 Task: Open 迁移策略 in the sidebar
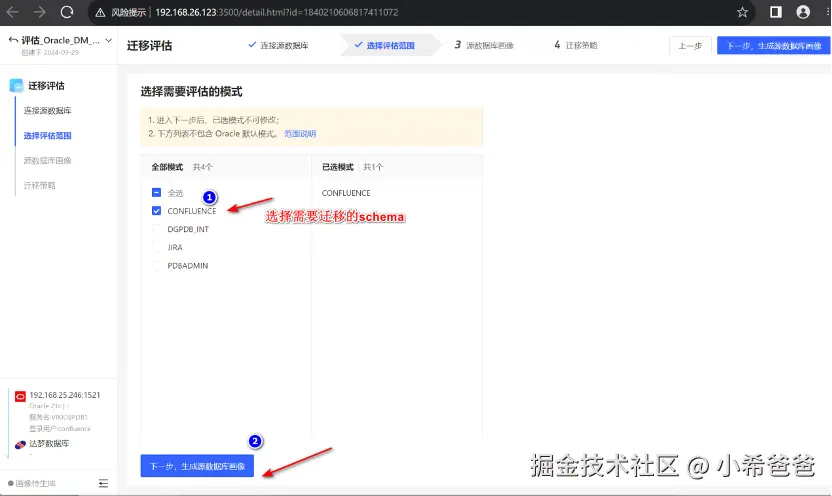point(39,185)
